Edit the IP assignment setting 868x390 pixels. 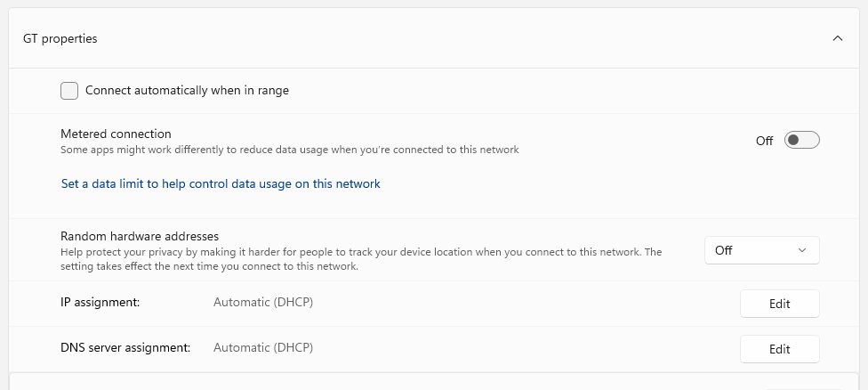point(779,304)
